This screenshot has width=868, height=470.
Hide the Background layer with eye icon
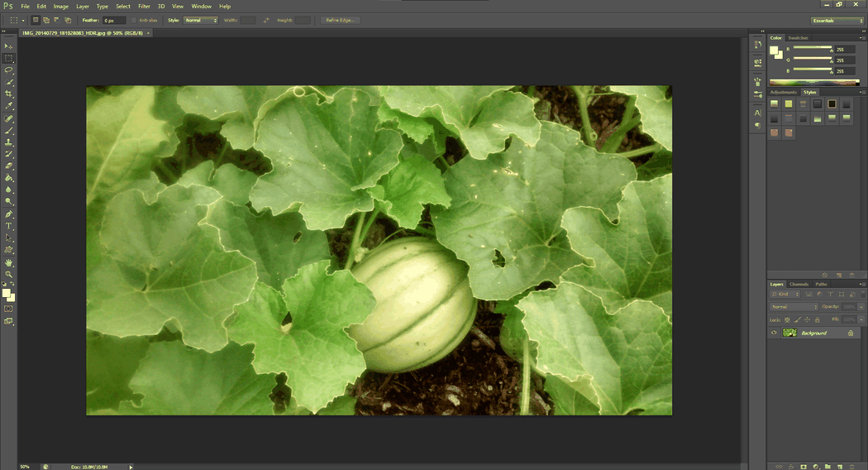click(x=774, y=333)
